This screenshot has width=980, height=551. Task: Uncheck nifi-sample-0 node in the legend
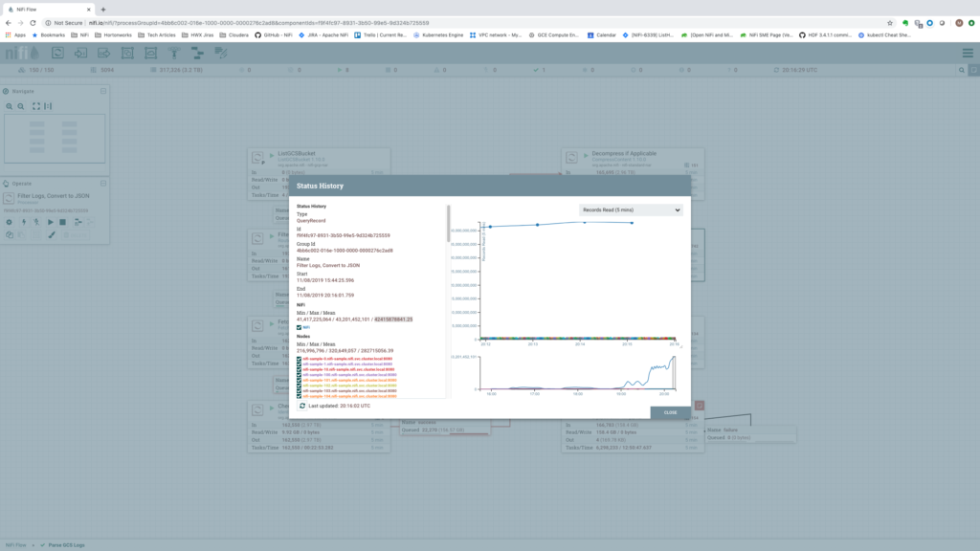(x=300, y=358)
